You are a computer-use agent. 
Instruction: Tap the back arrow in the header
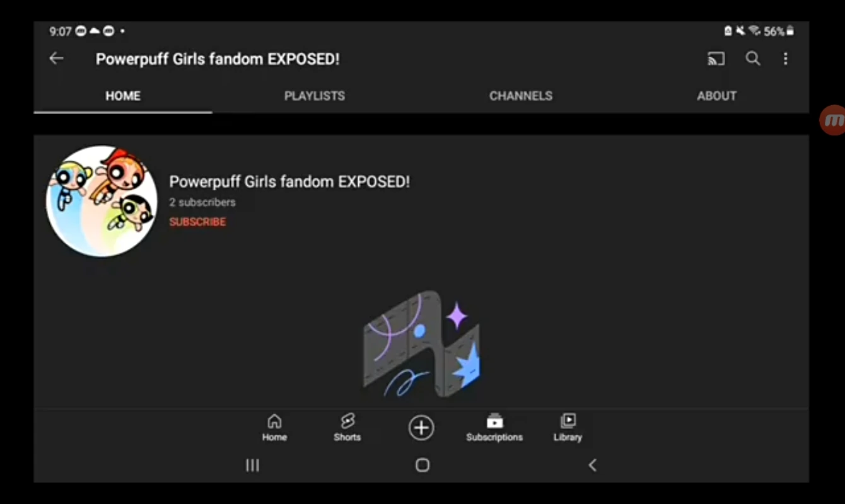56,59
